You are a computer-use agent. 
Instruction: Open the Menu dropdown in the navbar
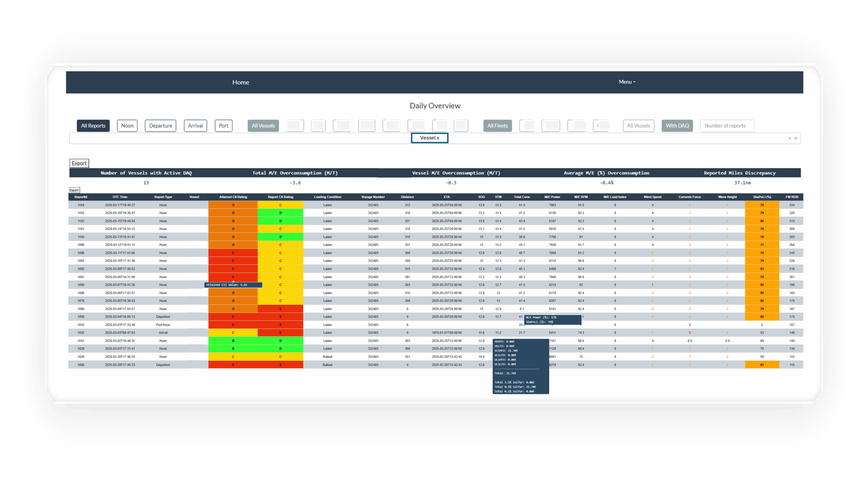point(627,82)
